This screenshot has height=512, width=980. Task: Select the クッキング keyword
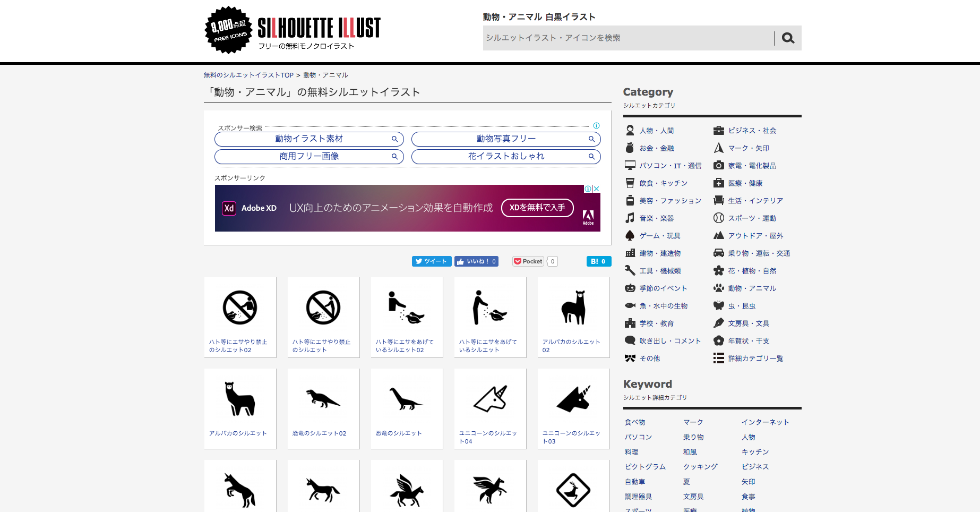(x=700, y=467)
